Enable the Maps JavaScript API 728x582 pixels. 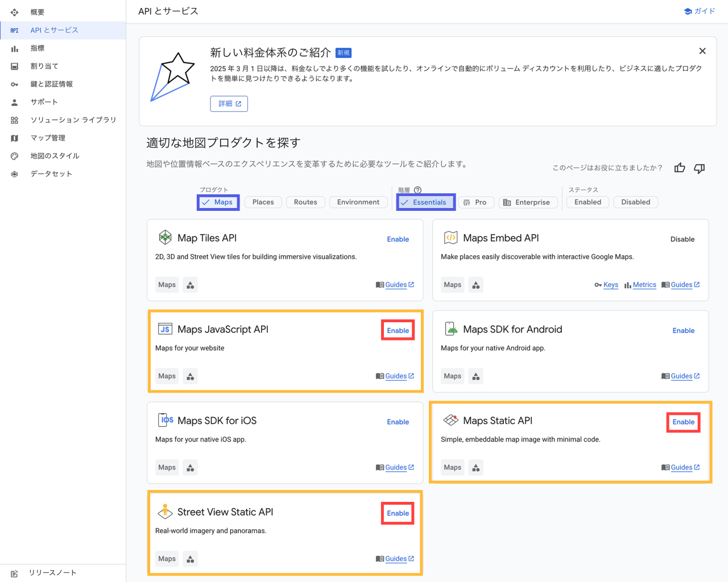[398, 331]
